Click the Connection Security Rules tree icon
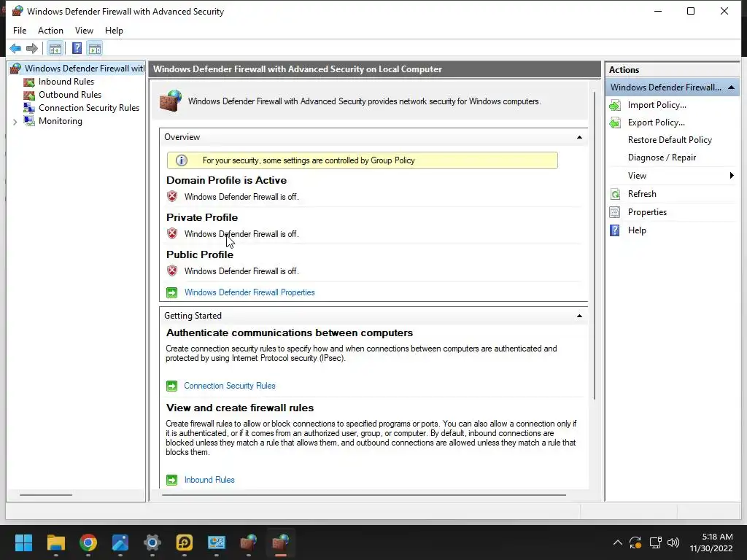The image size is (747, 560). pos(29,108)
